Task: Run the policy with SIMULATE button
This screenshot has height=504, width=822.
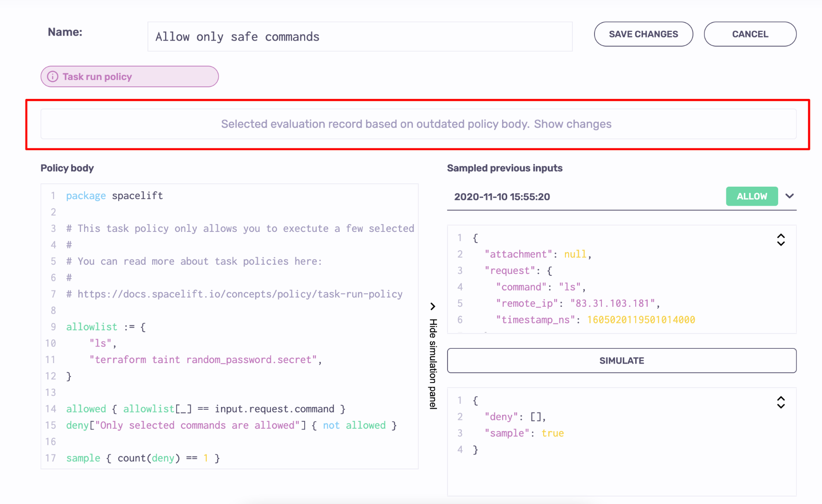Action: pos(621,361)
